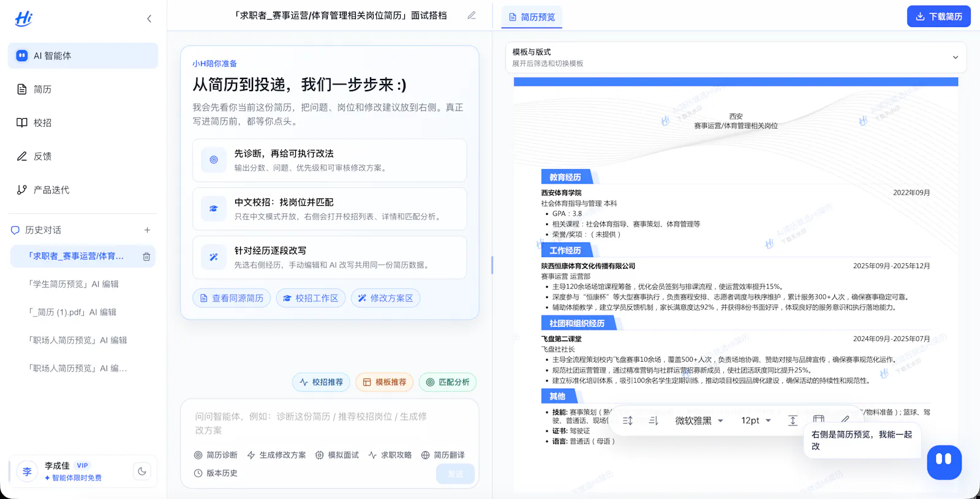The height and width of the screenshot is (499, 980).
Task: Click the 右侧是简历预览，我能一起改 tooltip bubble
Action: pyautogui.click(x=862, y=440)
